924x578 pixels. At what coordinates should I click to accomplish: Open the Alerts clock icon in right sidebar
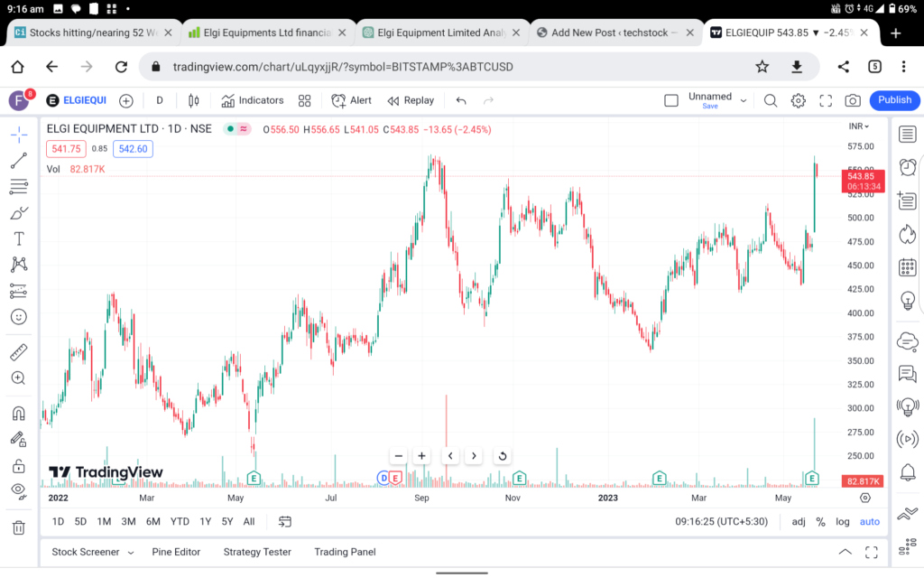907,167
